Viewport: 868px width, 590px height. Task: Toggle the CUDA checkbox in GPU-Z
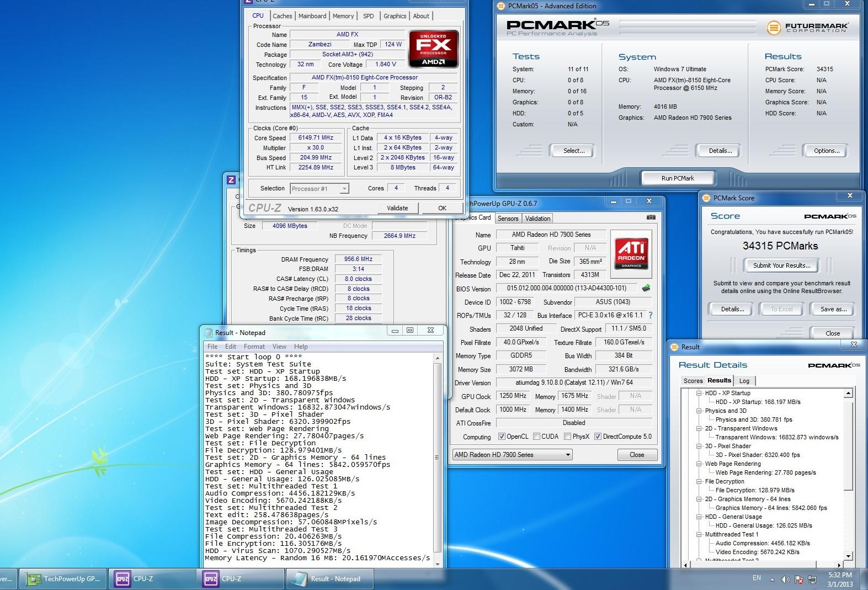536,437
